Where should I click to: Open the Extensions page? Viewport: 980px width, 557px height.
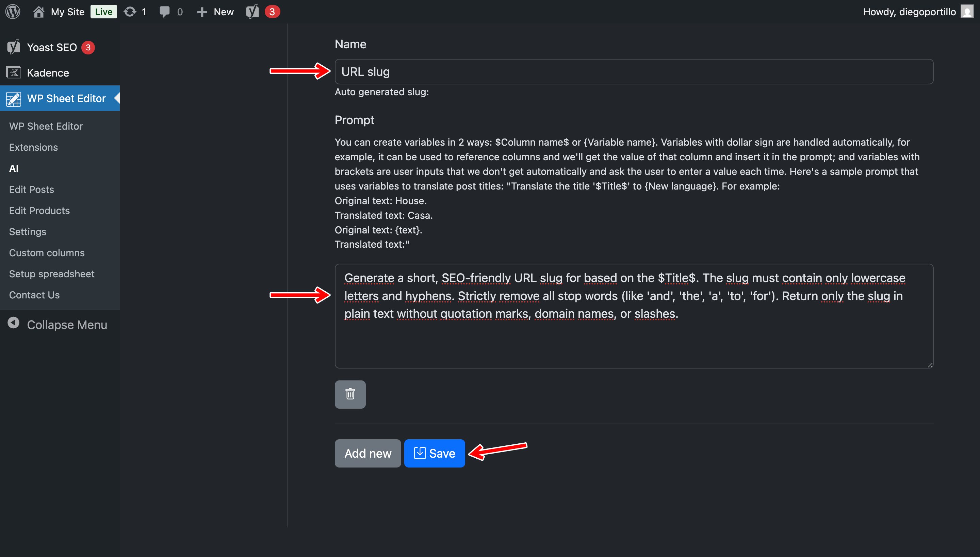click(x=33, y=147)
